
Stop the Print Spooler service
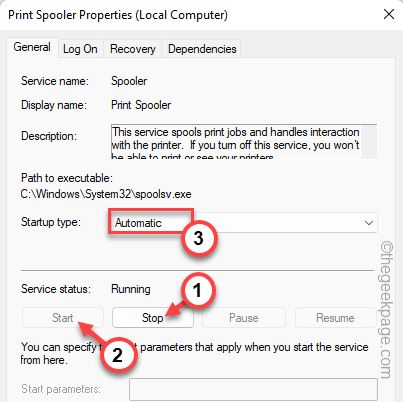[153, 318]
